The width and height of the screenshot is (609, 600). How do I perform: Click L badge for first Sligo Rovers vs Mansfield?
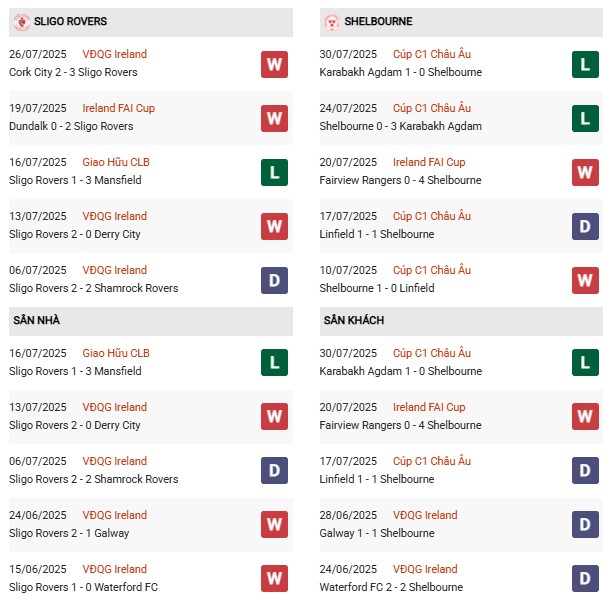point(274,172)
